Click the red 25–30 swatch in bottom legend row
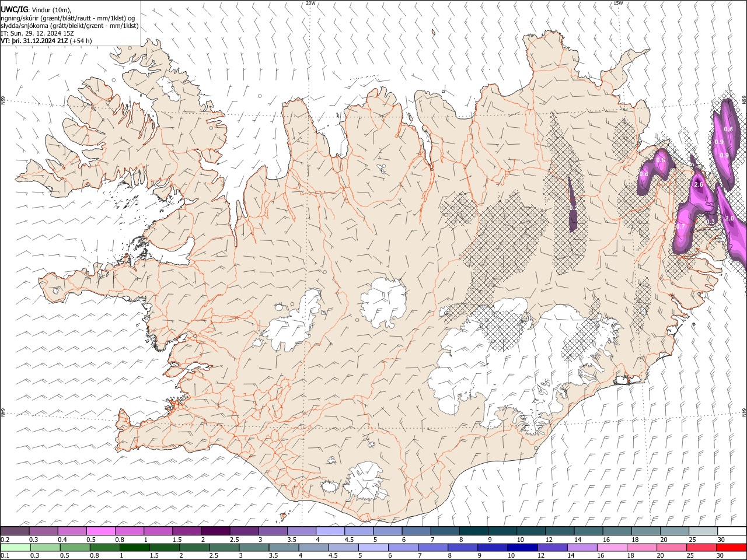 tap(700, 547)
